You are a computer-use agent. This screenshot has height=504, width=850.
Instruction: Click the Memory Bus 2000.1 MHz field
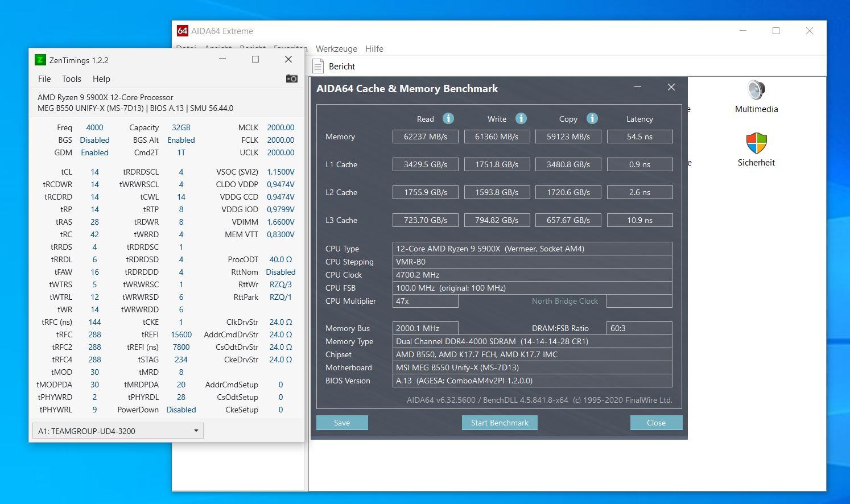pyautogui.click(x=426, y=328)
